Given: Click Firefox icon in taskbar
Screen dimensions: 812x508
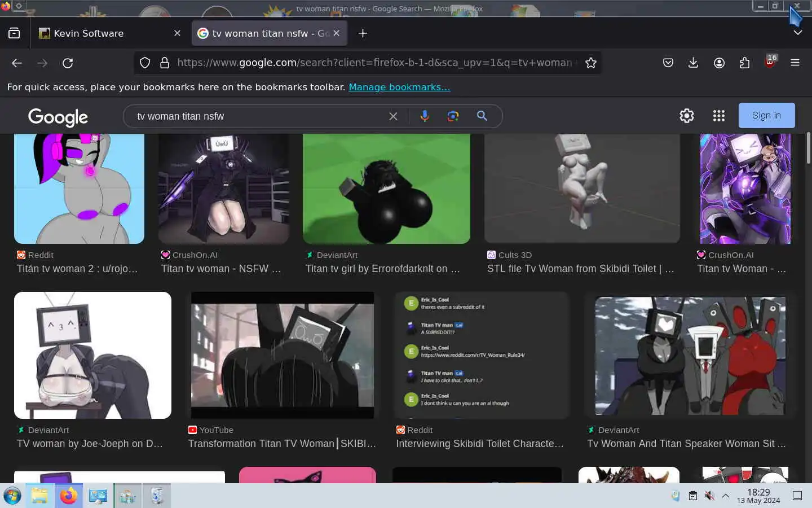Looking at the screenshot, I should [x=69, y=496].
